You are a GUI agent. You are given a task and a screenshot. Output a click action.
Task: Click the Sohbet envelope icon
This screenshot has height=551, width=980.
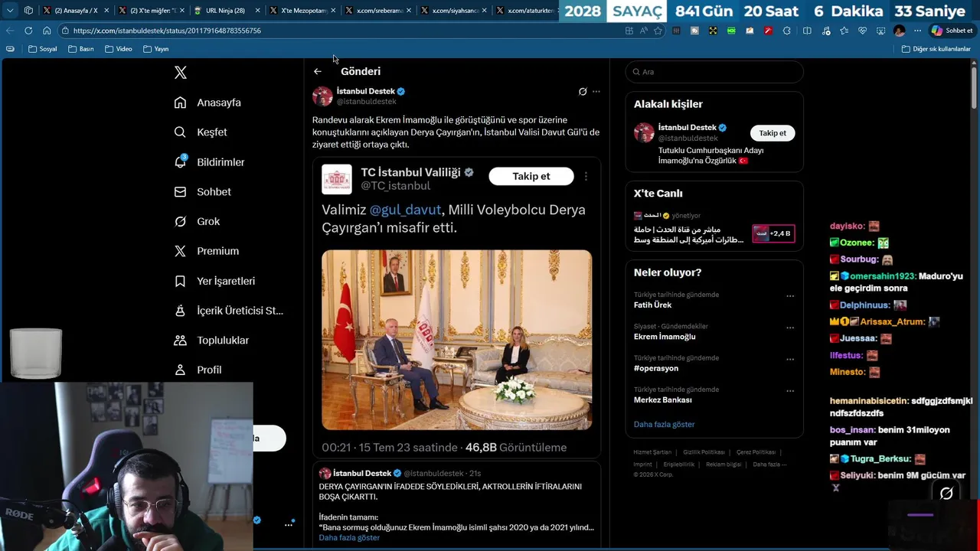(180, 192)
